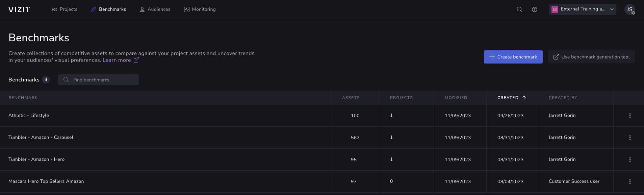
Task: Open kebab menu for Tumbler - Amazon - Carousel
Action: click(630, 138)
